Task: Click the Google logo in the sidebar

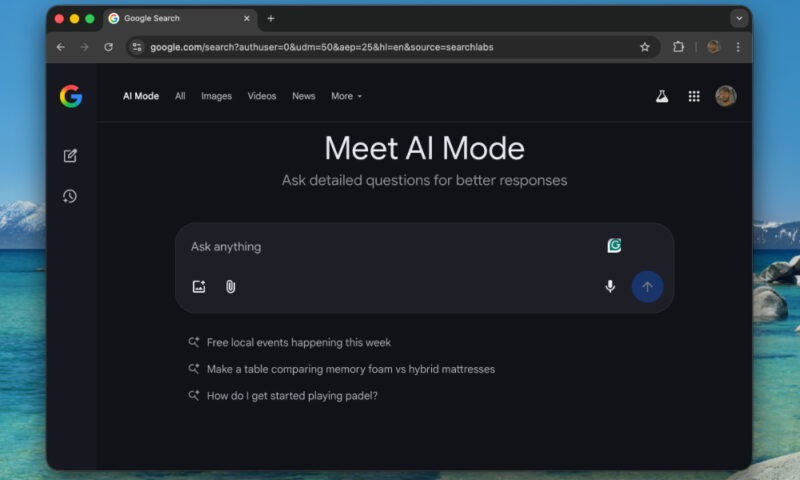Action: 70,96
